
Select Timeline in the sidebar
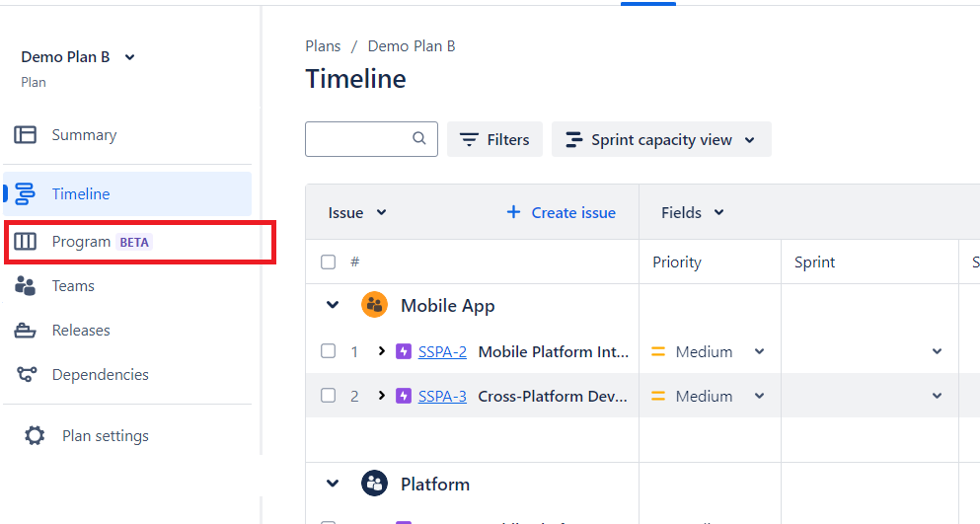[81, 194]
